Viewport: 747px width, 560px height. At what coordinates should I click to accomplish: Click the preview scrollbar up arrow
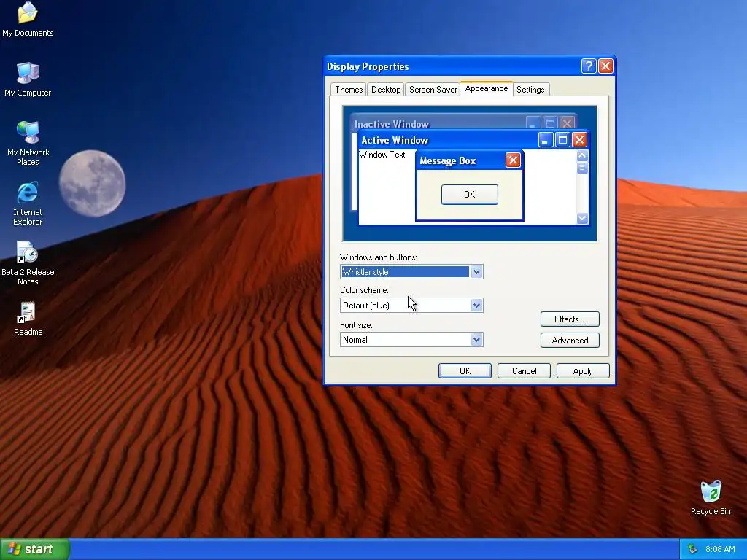pos(582,156)
